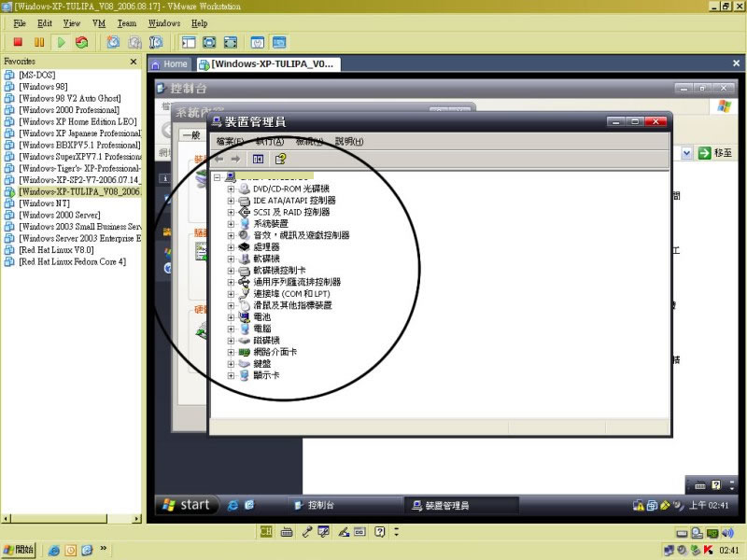Click the VMware Power Off red square icon
The height and width of the screenshot is (560, 747).
click(18, 42)
